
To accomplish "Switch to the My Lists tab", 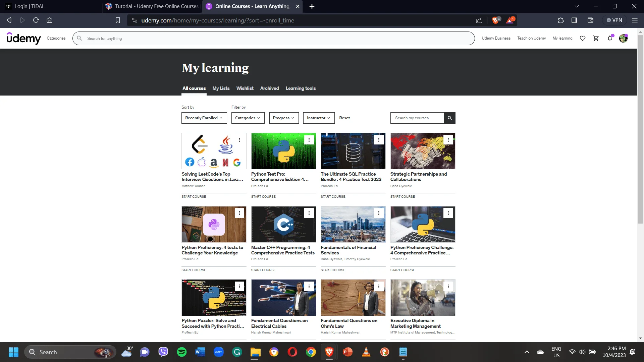I will pos(221,88).
